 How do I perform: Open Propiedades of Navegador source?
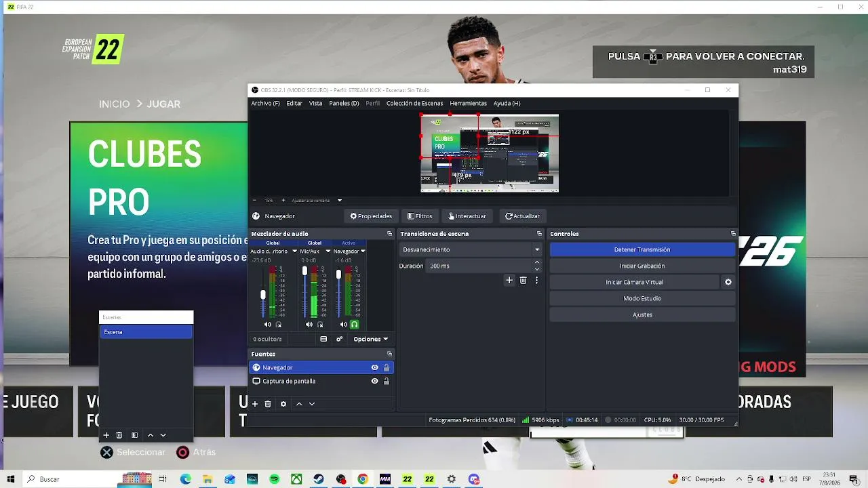pos(371,216)
